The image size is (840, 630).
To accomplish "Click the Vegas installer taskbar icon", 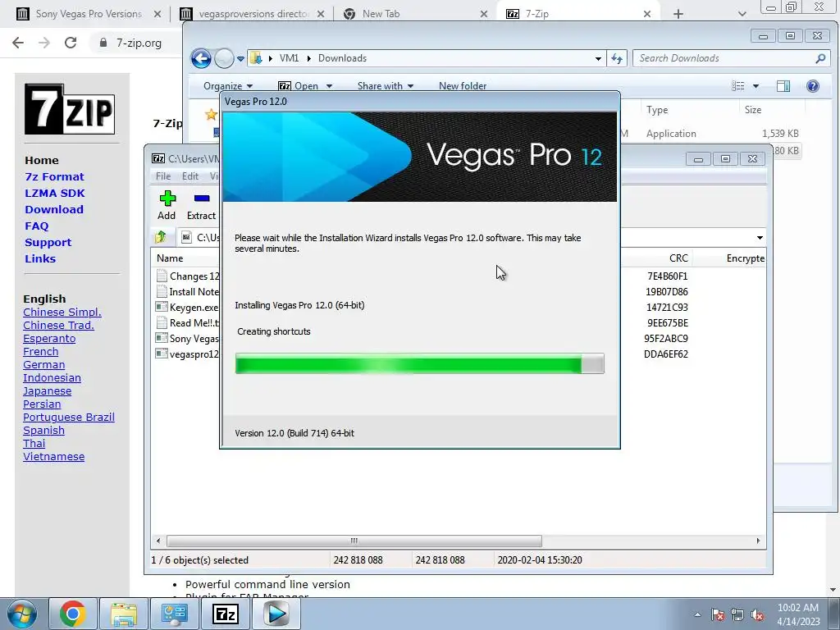I will 276,614.
